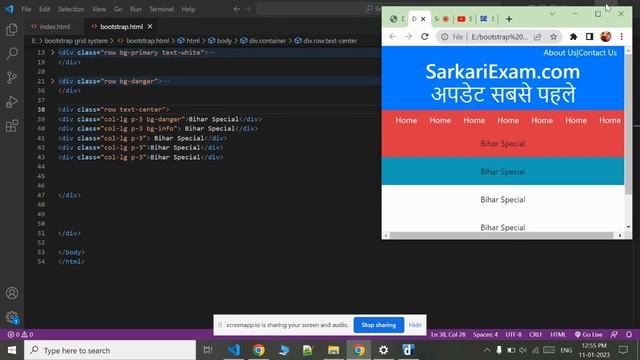Open File Explorer from taskbar
The height and width of the screenshot is (360, 640).
click(333, 350)
